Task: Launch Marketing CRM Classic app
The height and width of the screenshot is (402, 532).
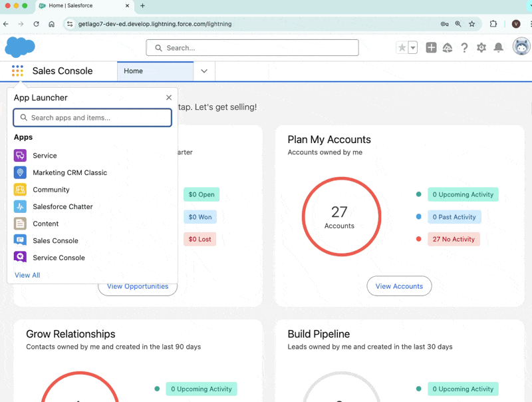Action: [70, 172]
